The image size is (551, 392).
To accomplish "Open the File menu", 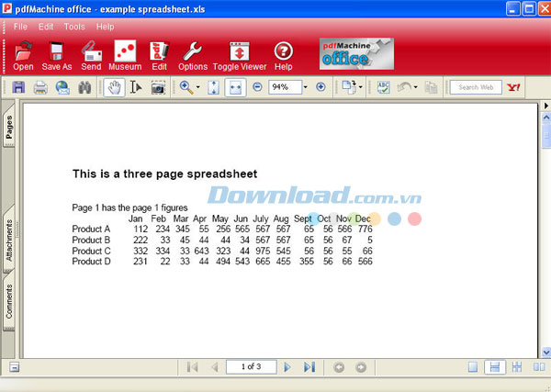I will (20, 27).
